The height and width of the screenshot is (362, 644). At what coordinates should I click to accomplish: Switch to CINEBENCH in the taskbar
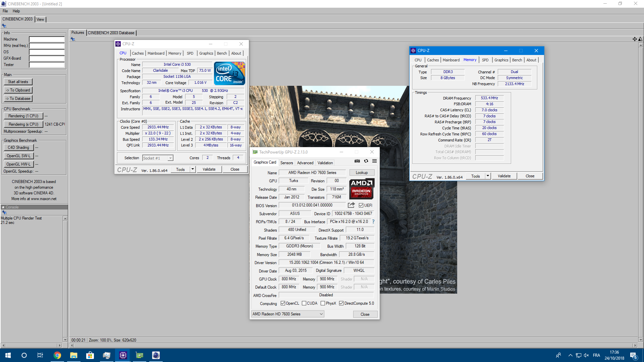[156, 355]
